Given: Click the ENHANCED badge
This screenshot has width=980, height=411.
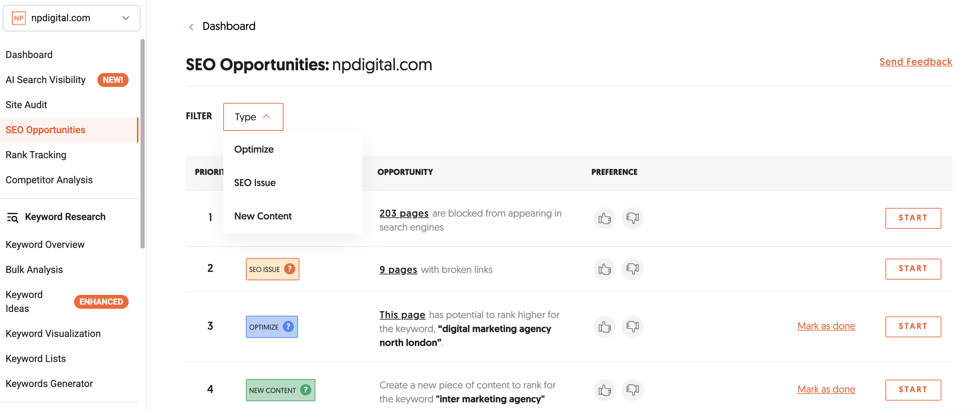Looking at the screenshot, I should (x=101, y=302).
